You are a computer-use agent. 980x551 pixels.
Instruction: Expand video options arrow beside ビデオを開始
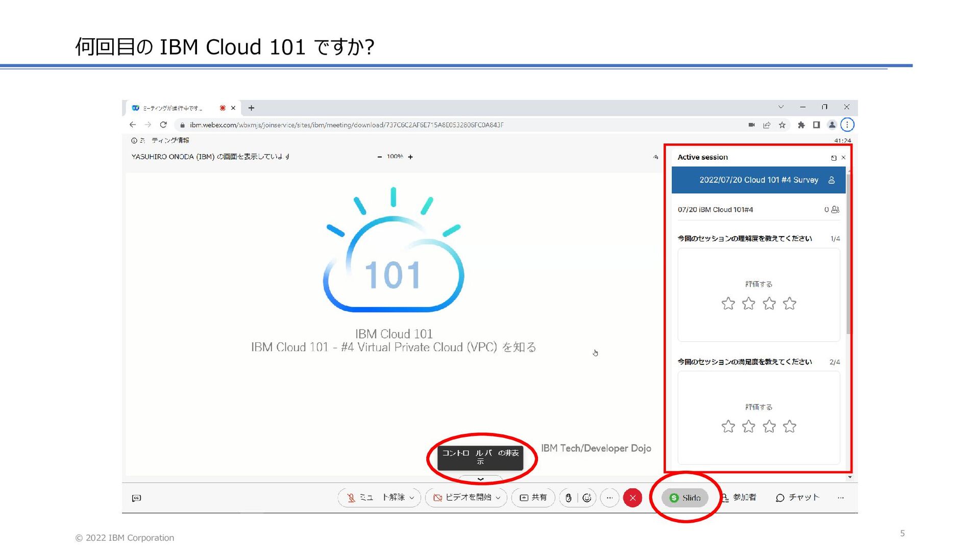(498, 498)
